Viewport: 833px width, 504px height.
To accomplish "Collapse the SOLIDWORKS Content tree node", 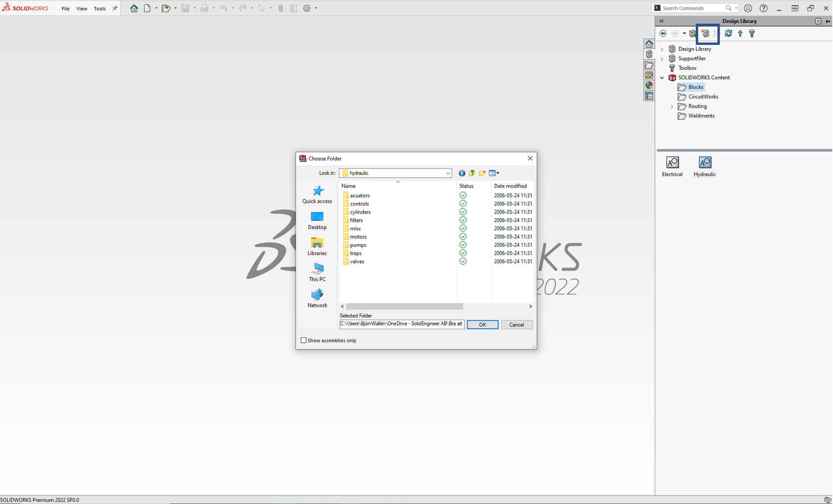I will pyautogui.click(x=662, y=78).
